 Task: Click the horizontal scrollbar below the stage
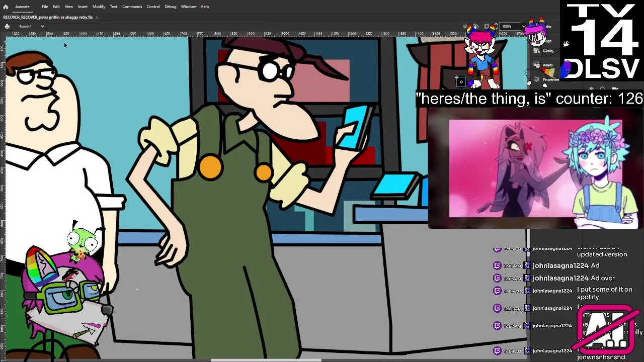(x=266, y=360)
